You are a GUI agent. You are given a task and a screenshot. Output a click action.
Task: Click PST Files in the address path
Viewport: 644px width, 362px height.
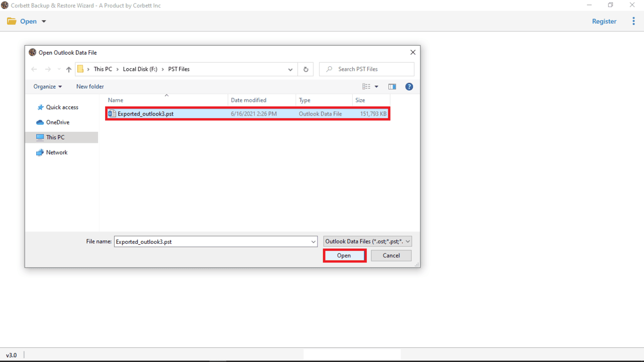click(179, 69)
